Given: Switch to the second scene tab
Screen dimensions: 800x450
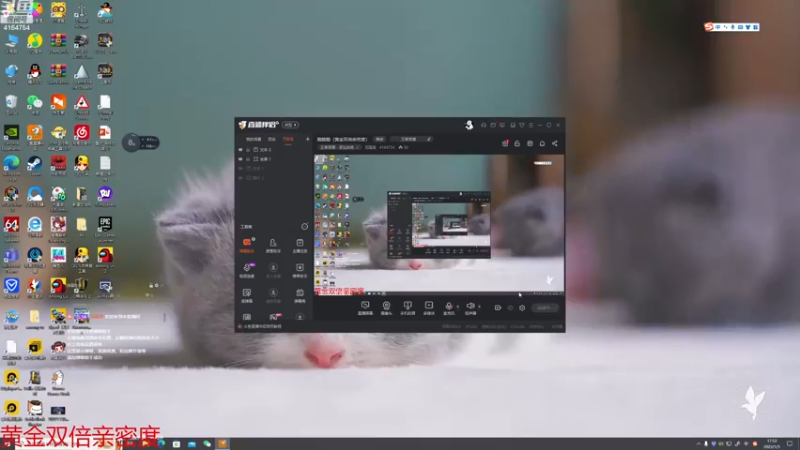Looking at the screenshot, I should click(x=272, y=139).
